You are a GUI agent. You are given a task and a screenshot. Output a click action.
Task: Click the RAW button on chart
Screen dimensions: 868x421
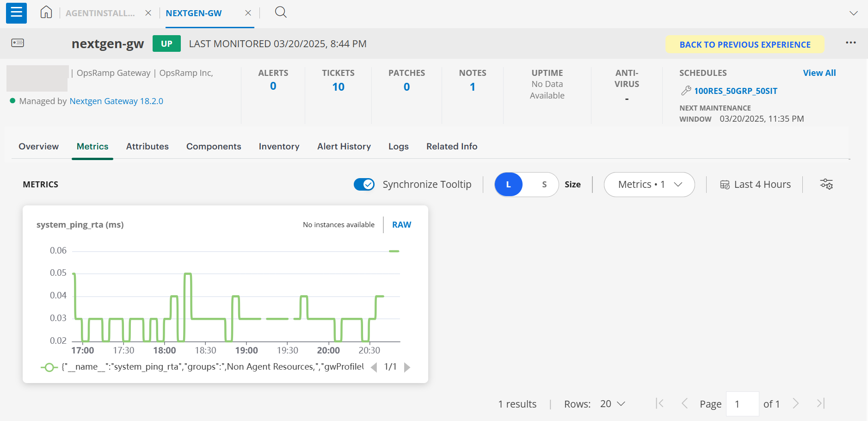(401, 224)
